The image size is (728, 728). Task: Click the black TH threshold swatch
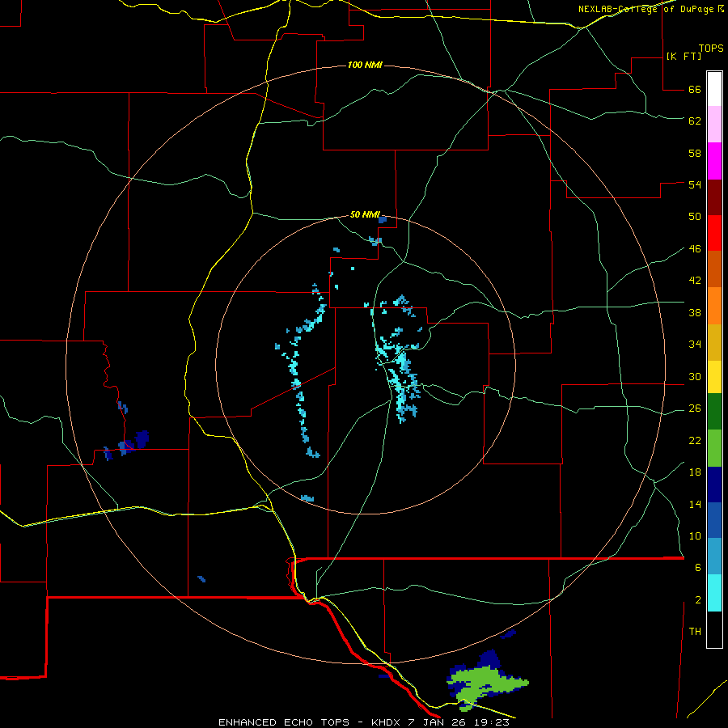(714, 629)
